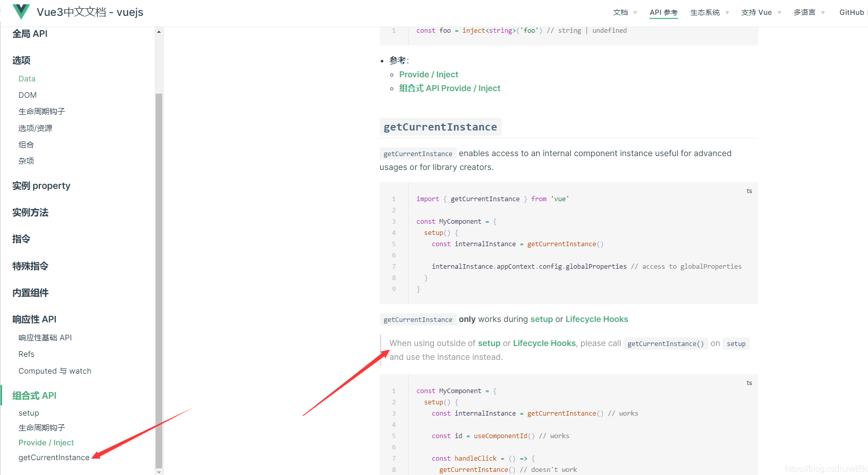Click the sidebar scroll-down arrow
868x475 pixels.
coord(159,471)
